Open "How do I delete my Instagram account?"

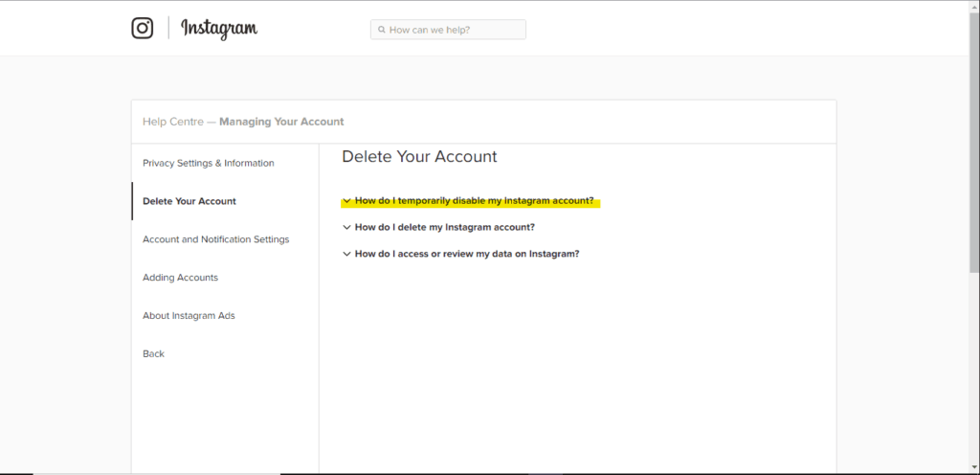pos(445,228)
